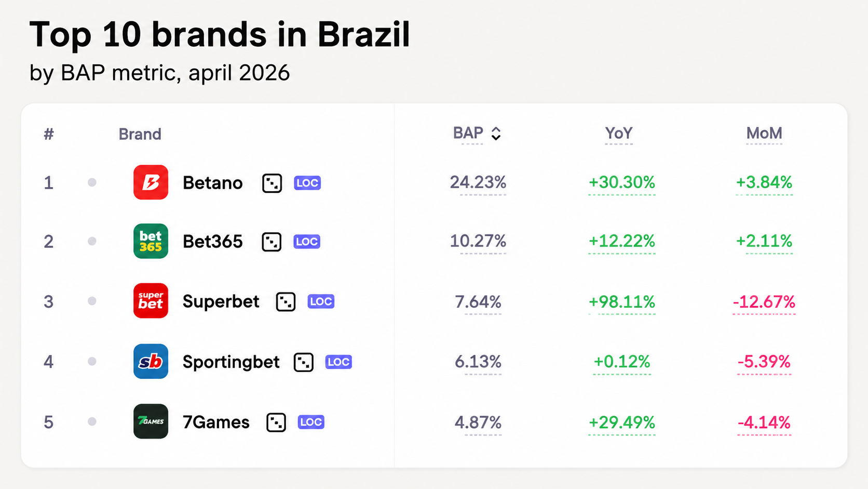Click the # rank column header
Viewport: 868px width, 489px height.
pos(49,134)
